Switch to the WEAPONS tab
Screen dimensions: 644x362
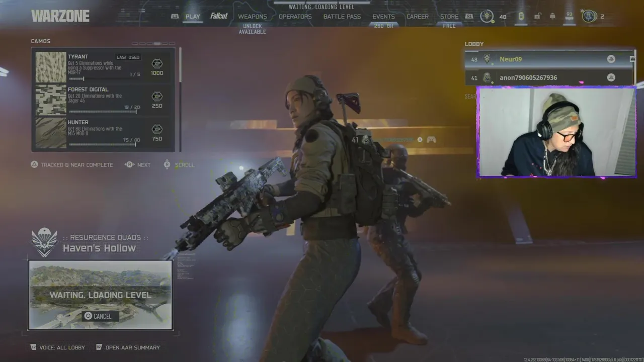click(x=253, y=17)
